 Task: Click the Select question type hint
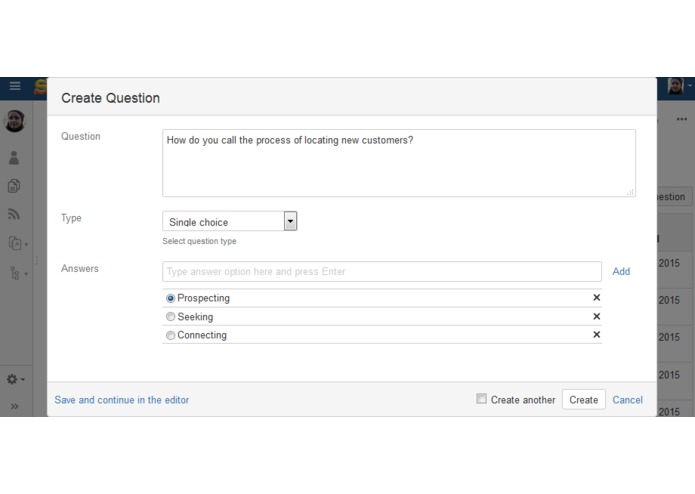199,241
